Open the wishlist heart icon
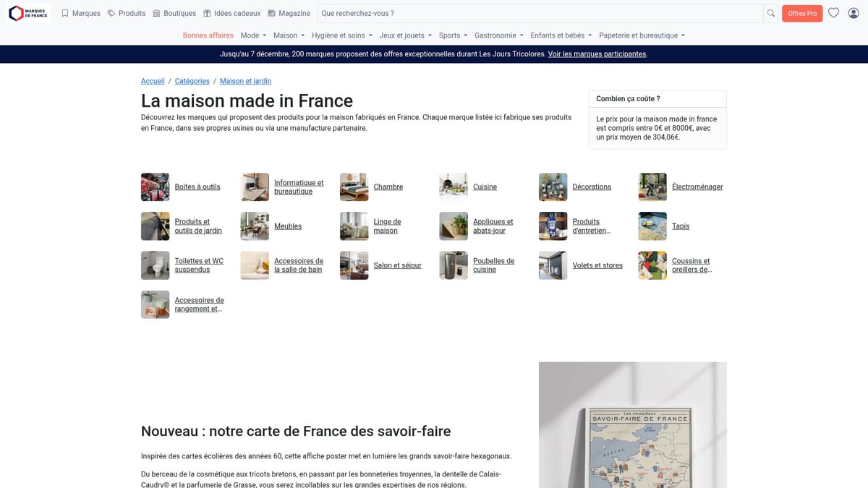 833,13
